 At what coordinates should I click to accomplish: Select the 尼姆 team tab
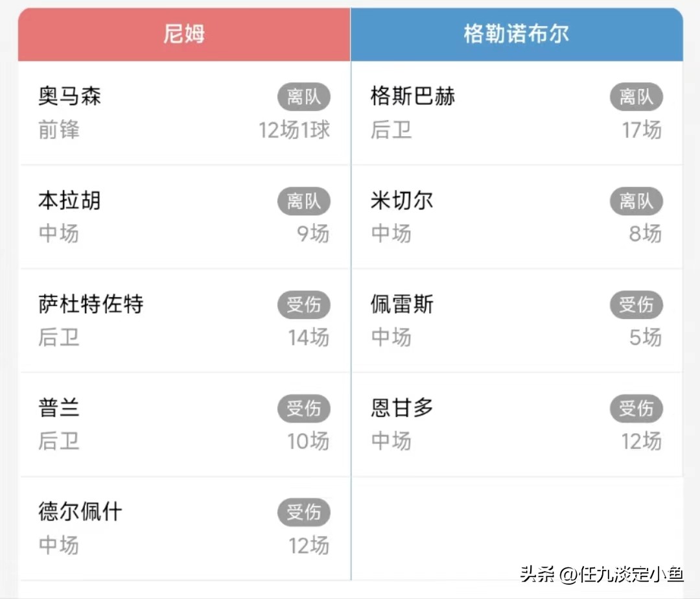[x=183, y=34]
